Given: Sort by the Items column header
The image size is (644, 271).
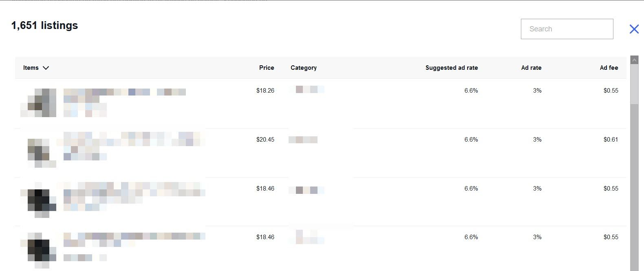Looking at the screenshot, I should [31, 68].
